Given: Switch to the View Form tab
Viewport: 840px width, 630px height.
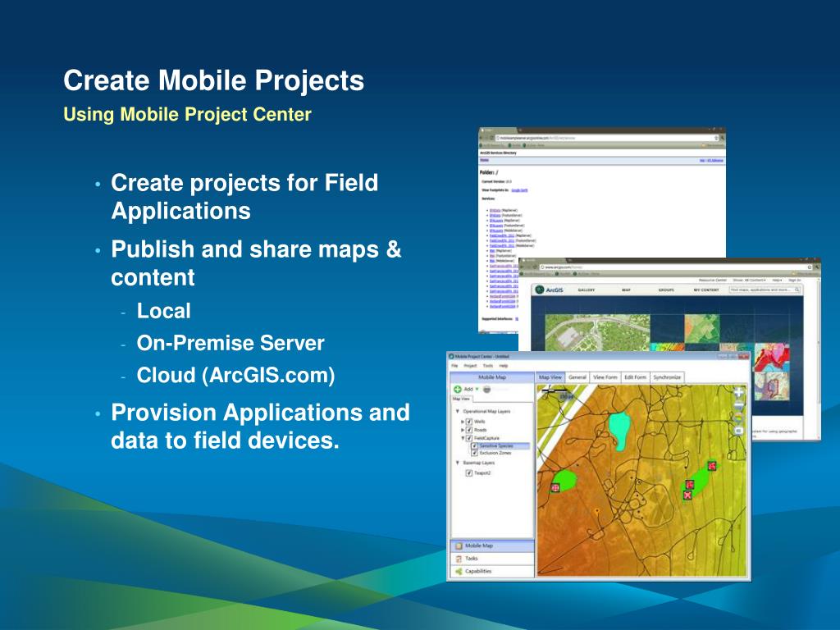Looking at the screenshot, I should (605, 377).
